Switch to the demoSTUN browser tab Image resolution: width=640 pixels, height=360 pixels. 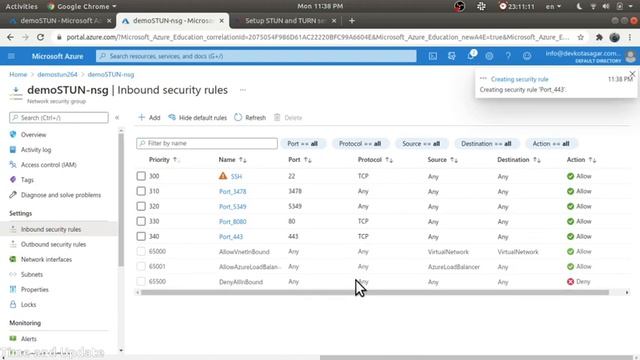(60, 20)
